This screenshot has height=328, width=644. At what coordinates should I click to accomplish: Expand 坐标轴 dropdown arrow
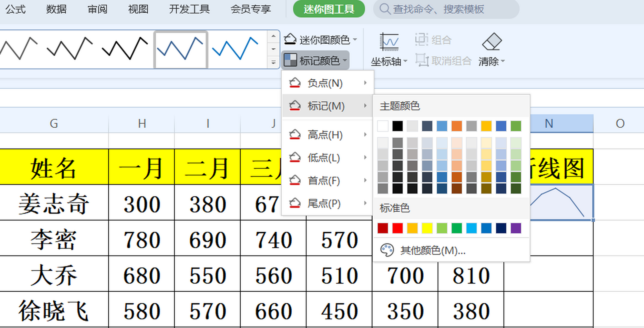point(405,61)
